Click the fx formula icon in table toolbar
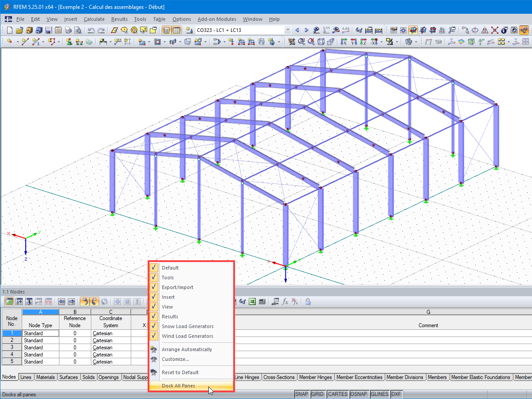This screenshot has height=399, width=532. [285, 301]
